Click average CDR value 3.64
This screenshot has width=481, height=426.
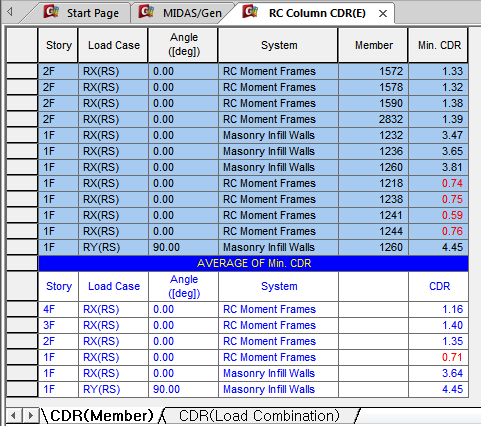[439, 373]
